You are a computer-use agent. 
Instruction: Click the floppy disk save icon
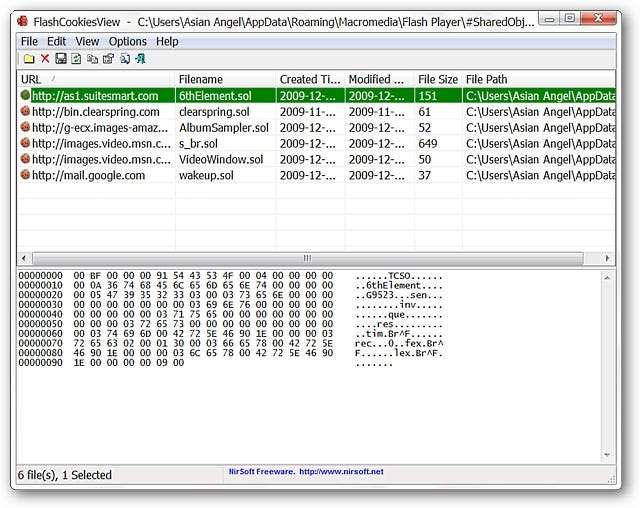click(x=61, y=59)
